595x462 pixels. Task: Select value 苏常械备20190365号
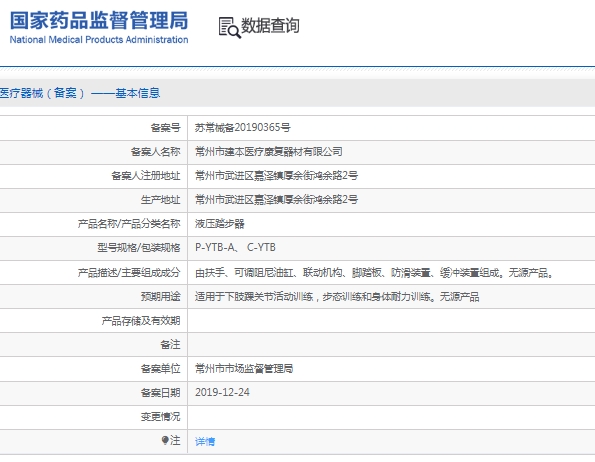[x=243, y=127]
